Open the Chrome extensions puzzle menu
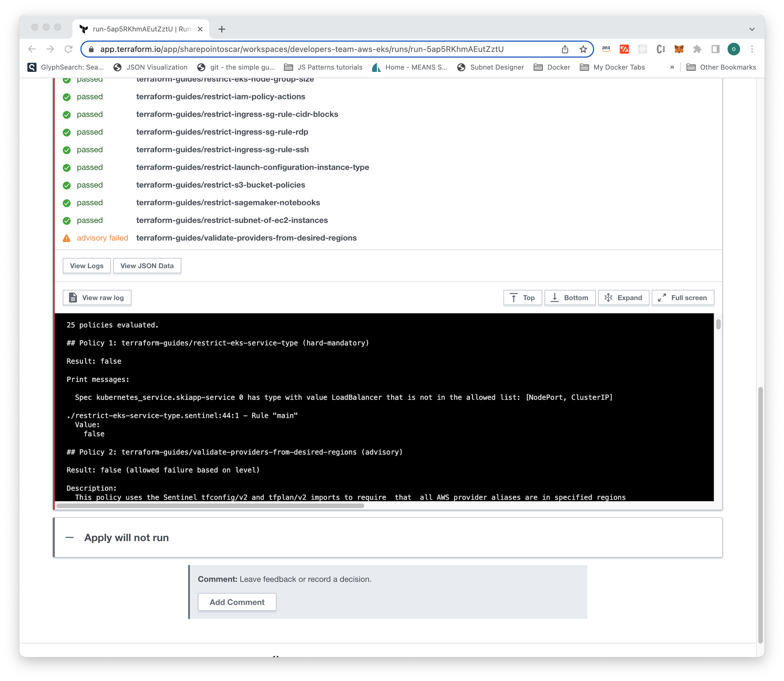The image size is (784, 681). 697,49
